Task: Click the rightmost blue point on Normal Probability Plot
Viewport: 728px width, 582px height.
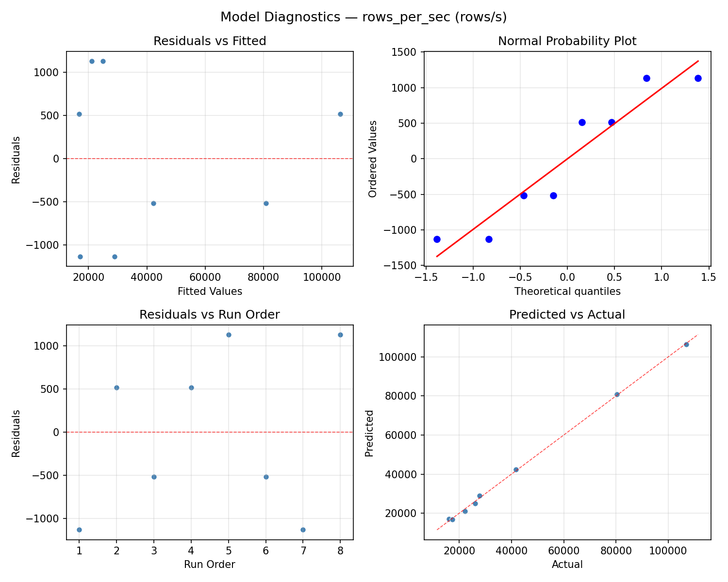Action: coord(698,78)
